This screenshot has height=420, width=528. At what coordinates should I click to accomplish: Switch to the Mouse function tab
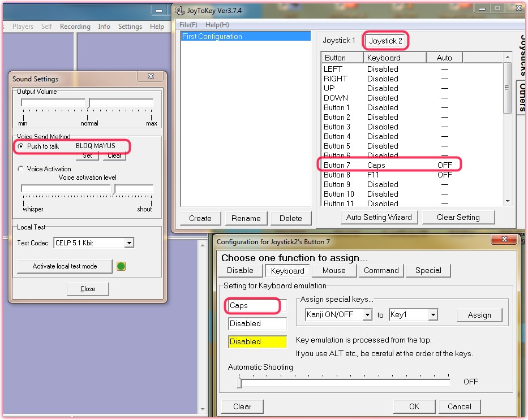coord(334,270)
